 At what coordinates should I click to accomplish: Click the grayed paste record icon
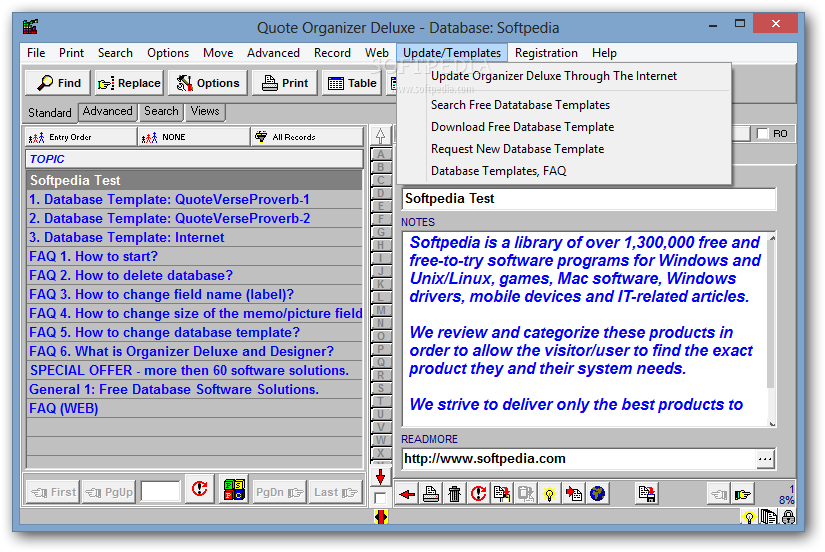click(x=526, y=494)
